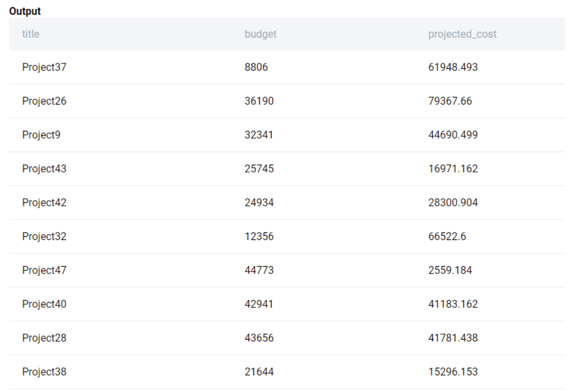Click budget value 32341
Image resolution: width=568 pixels, height=392 pixels.
[x=258, y=135]
